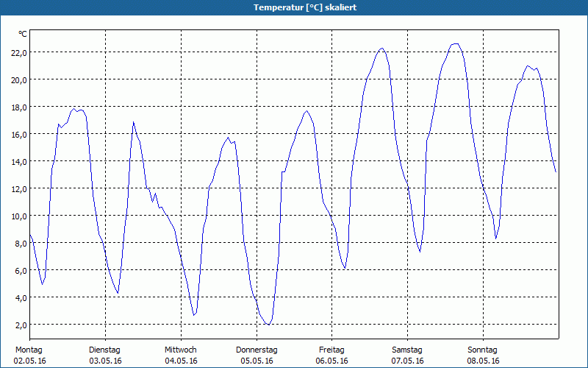Image resolution: width=588 pixels, height=368 pixels.
Task: Select the 16,0 axis value
Action: (x=19, y=135)
